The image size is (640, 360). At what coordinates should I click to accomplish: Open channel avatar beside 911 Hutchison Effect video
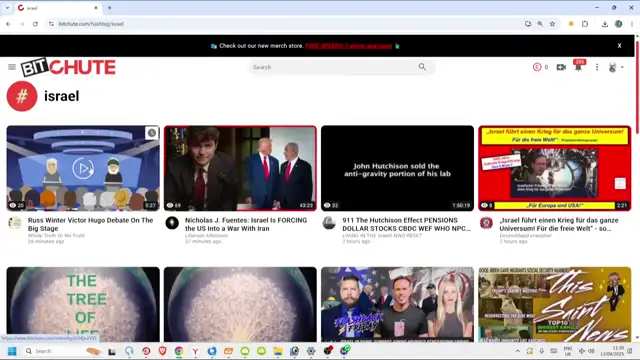[329, 223]
